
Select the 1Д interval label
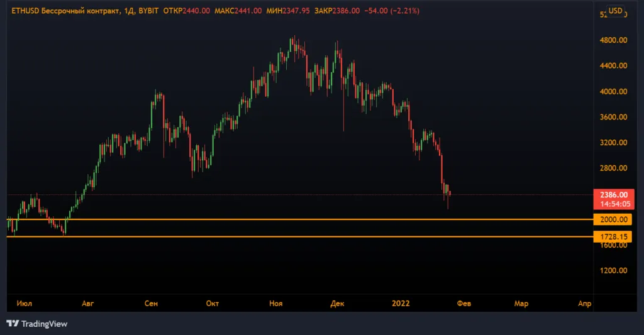[x=129, y=11]
